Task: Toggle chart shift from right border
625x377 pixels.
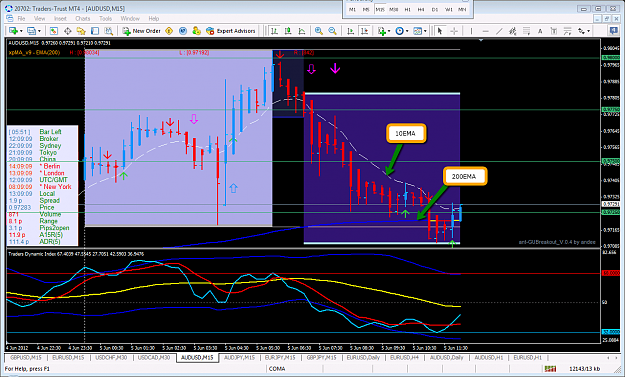Action: 364,31
